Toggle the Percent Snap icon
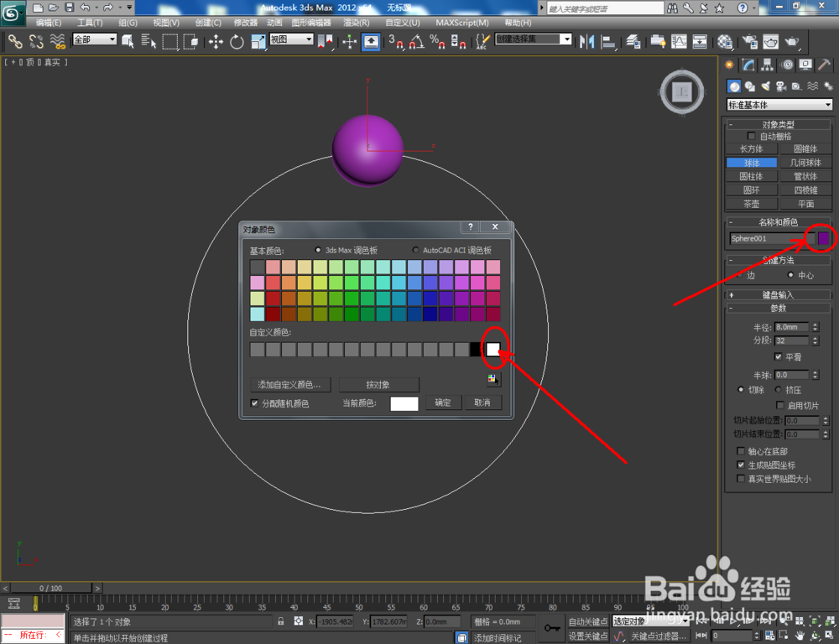 coord(438,41)
